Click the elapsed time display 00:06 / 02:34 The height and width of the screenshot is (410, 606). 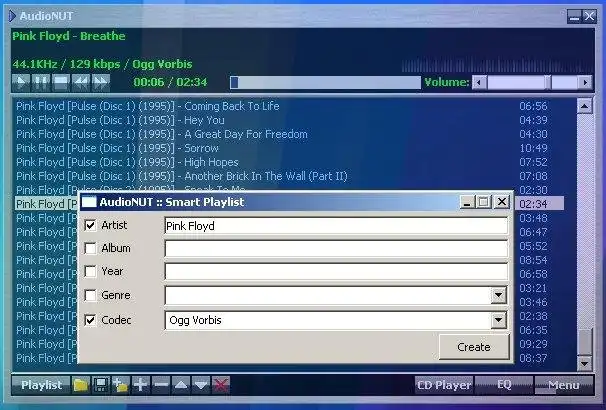pos(170,82)
